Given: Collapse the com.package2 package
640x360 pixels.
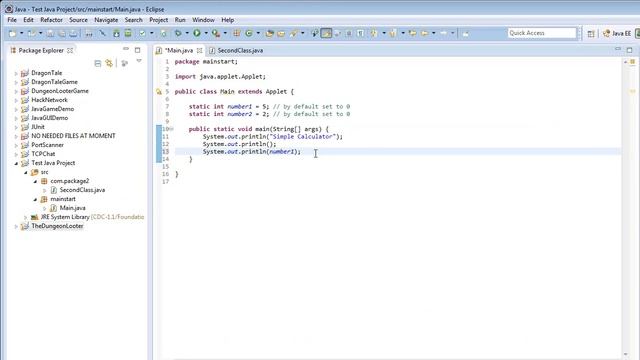Looking at the screenshot, I should (x=35, y=181).
